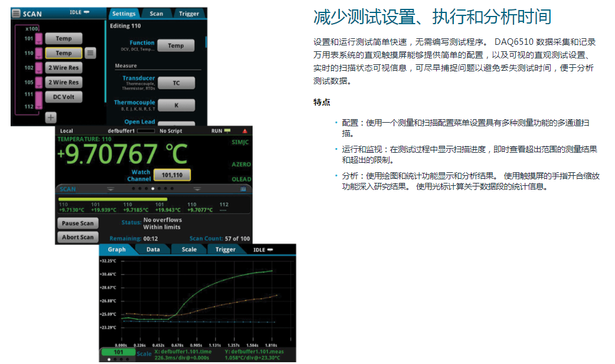The width and height of the screenshot is (615, 364).
Task: Open Transducer selector showing TC
Action: (x=176, y=83)
